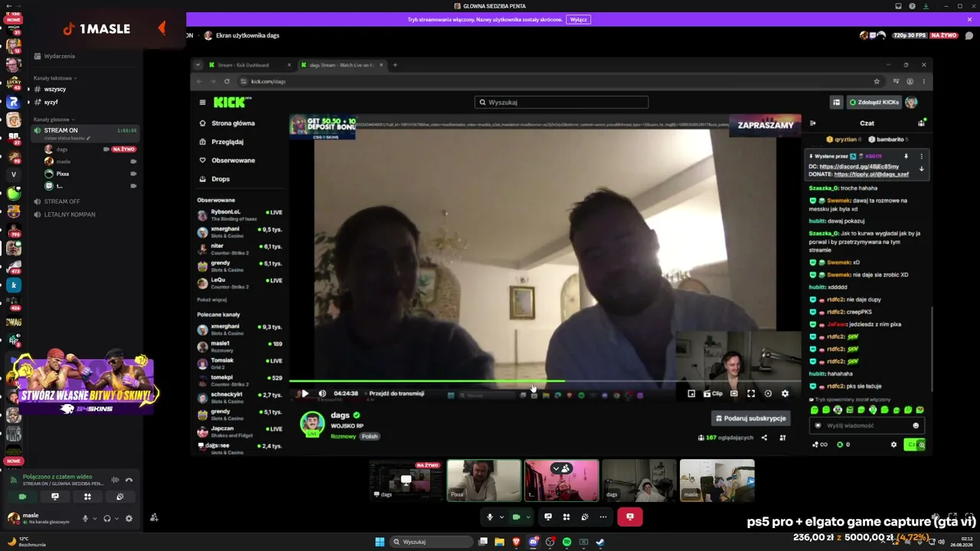Open Kick player settings gear
The image size is (980, 551).
coord(785,393)
